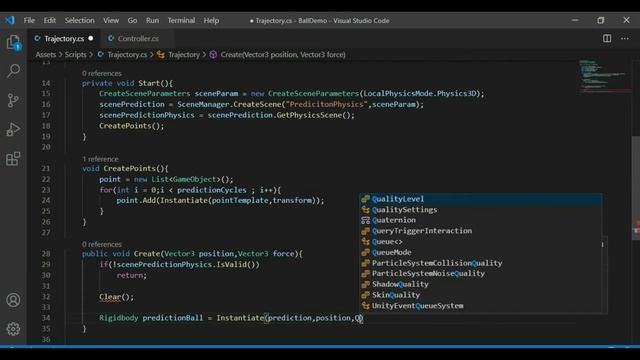Switch to the Controller.cs tab

point(138,38)
